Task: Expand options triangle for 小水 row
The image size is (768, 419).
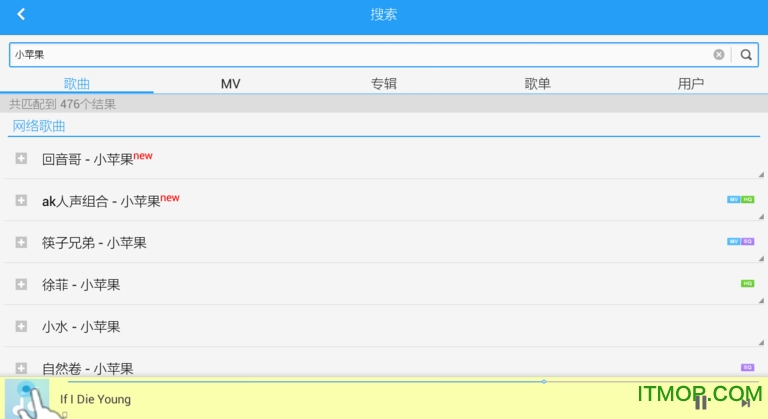Action: pos(760,341)
